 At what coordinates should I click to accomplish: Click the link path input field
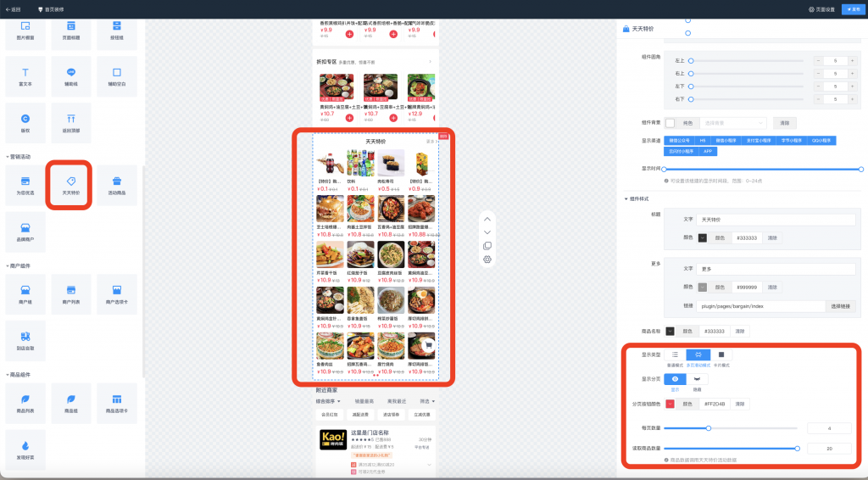pyautogui.click(x=760, y=306)
